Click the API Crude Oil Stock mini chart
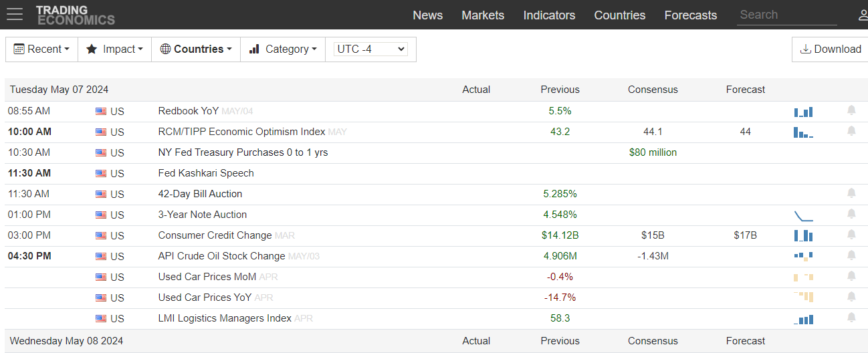 (803, 256)
